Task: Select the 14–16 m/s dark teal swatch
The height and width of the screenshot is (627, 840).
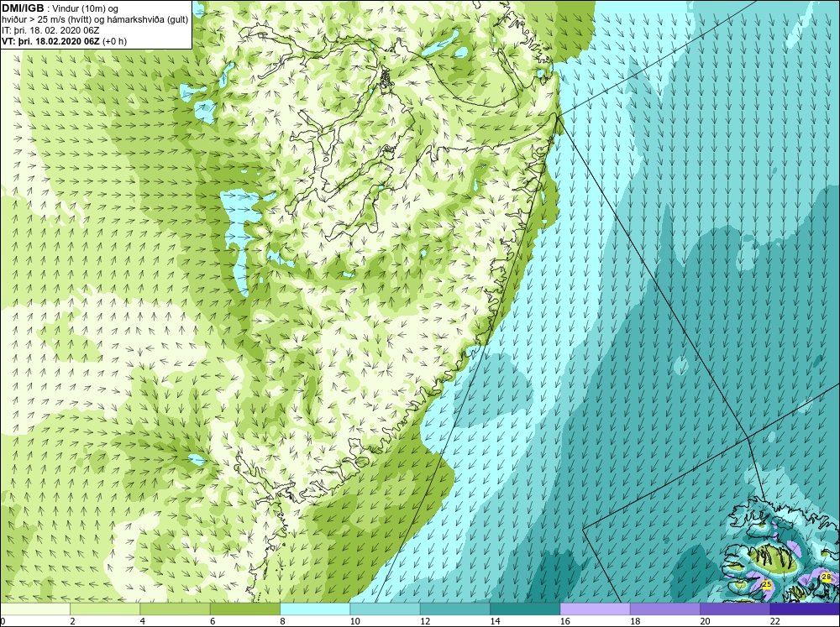Action: pyautogui.click(x=525, y=609)
